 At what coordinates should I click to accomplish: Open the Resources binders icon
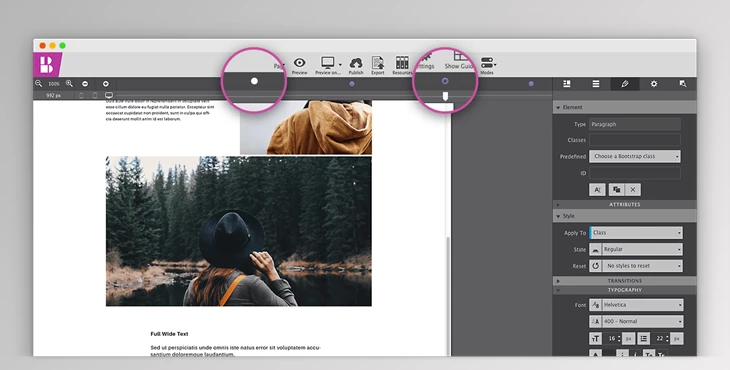tap(402, 63)
